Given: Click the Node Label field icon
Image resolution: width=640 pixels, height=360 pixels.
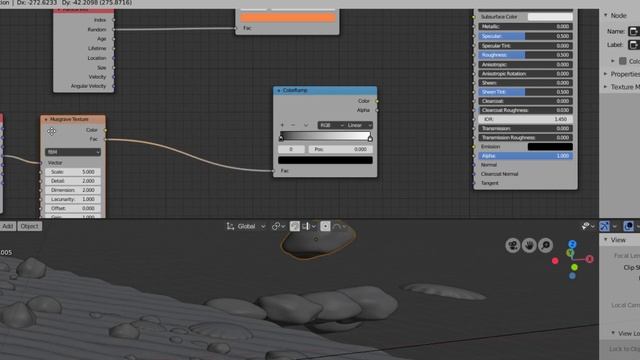Looking at the screenshot, I should (x=633, y=44).
